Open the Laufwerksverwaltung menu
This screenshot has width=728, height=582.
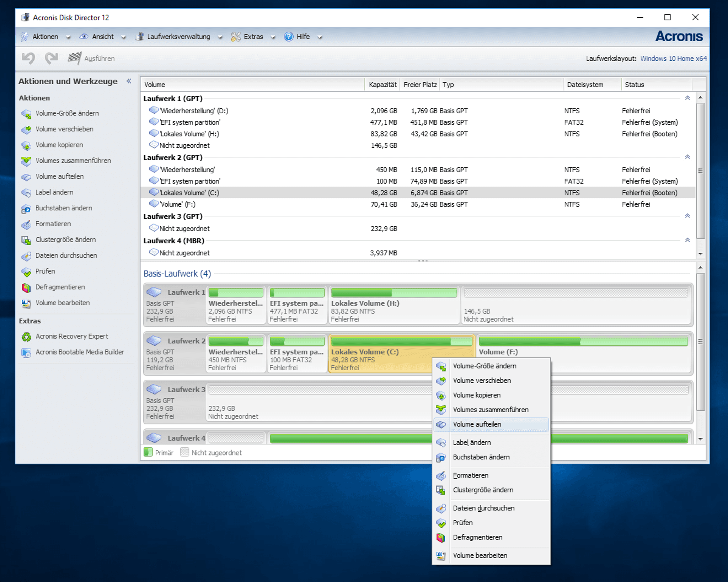click(178, 37)
